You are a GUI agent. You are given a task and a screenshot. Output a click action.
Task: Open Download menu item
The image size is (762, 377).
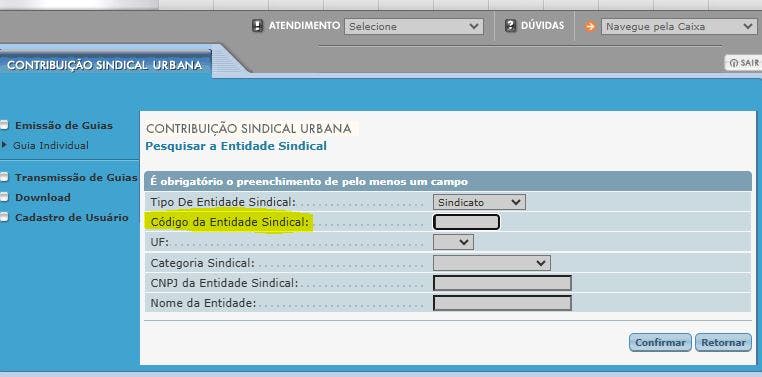[43, 197]
